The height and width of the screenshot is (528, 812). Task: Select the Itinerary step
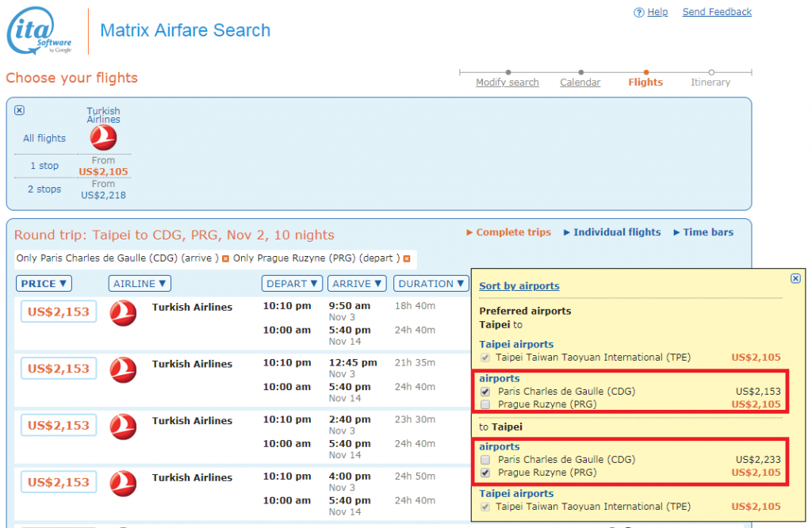pyautogui.click(x=710, y=82)
